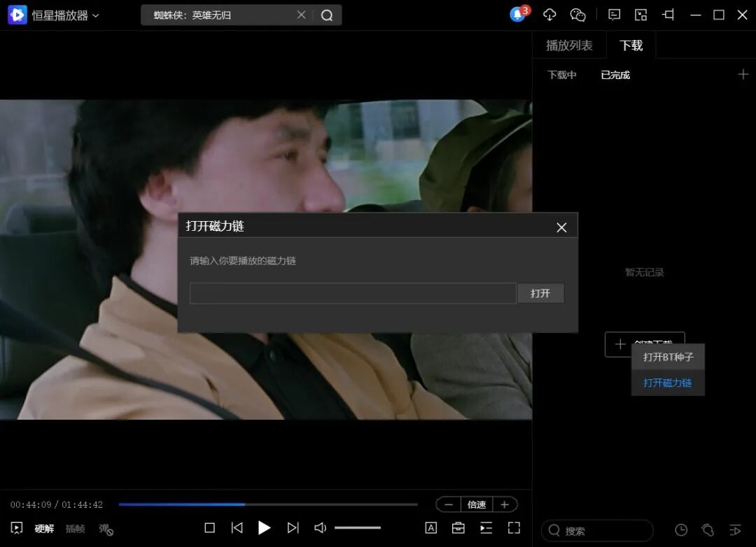
Task: Click the plus icon to add download
Action: point(743,74)
